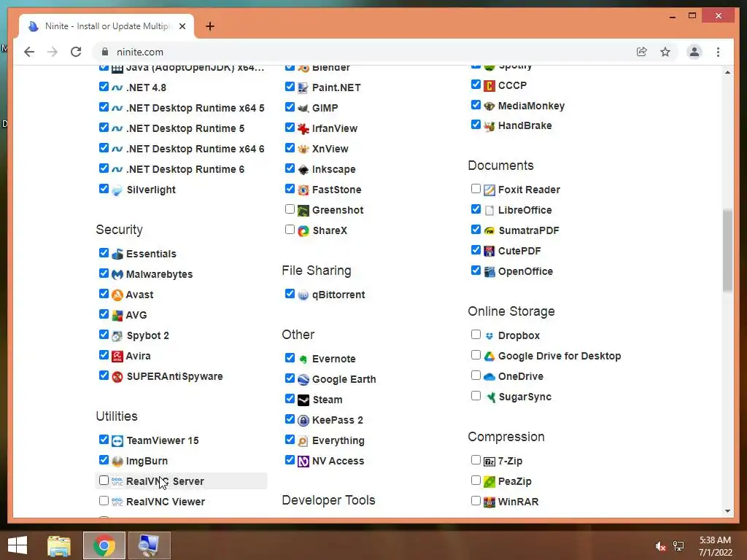The width and height of the screenshot is (747, 560).
Task: Uncheck the Essentials checkbox
Action: (104, 253)
